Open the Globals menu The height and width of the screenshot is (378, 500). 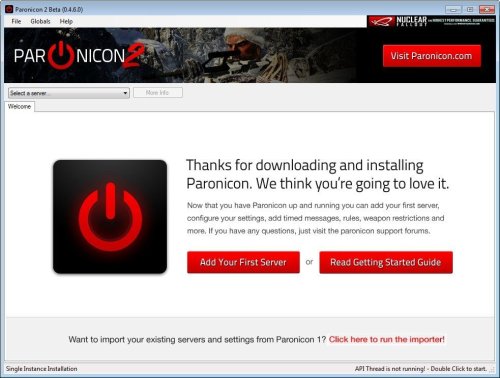tap(40, 21)
